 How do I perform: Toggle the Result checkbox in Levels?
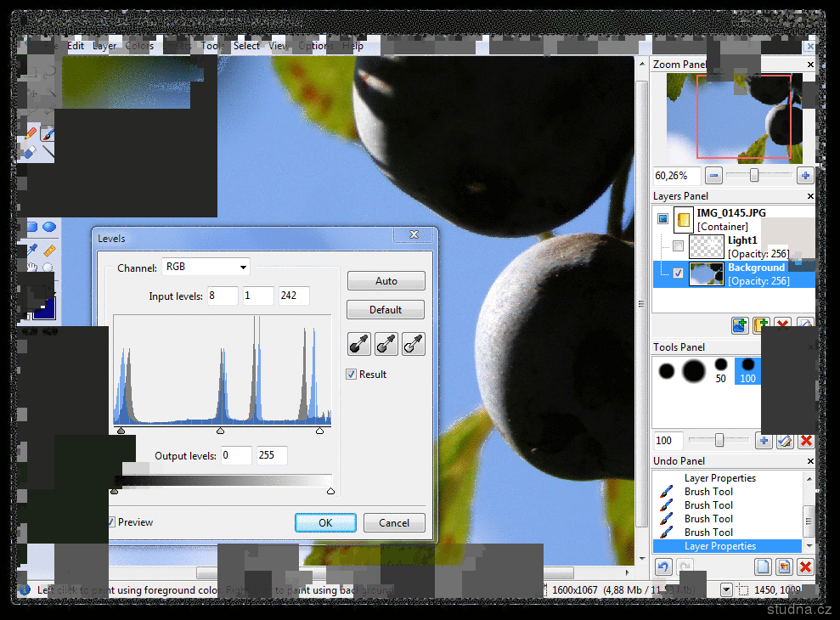[352, 375]
